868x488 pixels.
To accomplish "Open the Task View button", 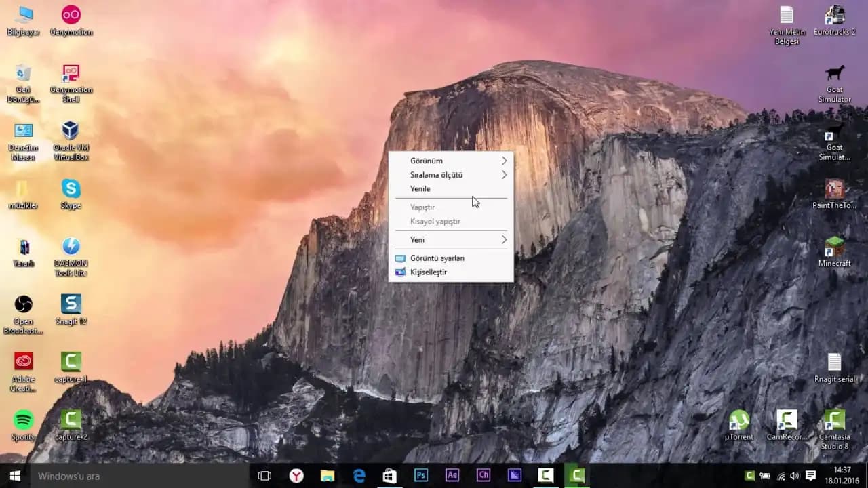I will (264, 476).
